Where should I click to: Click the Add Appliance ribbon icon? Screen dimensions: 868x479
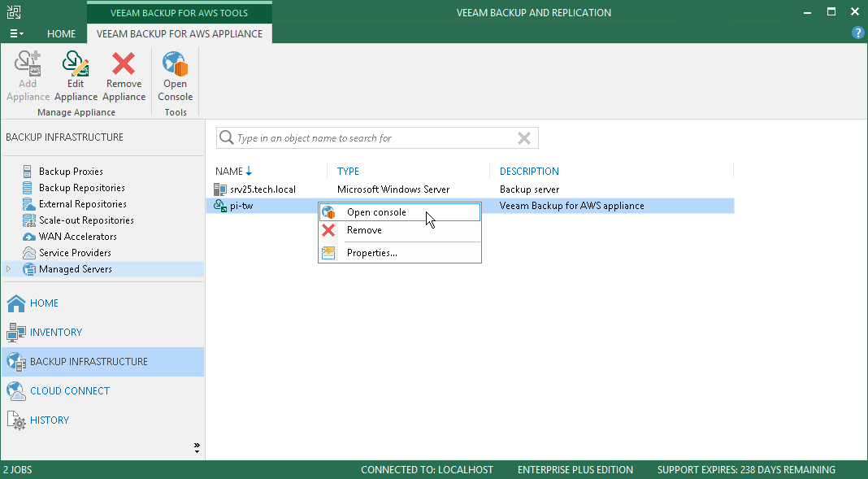[x=28, y=63]
